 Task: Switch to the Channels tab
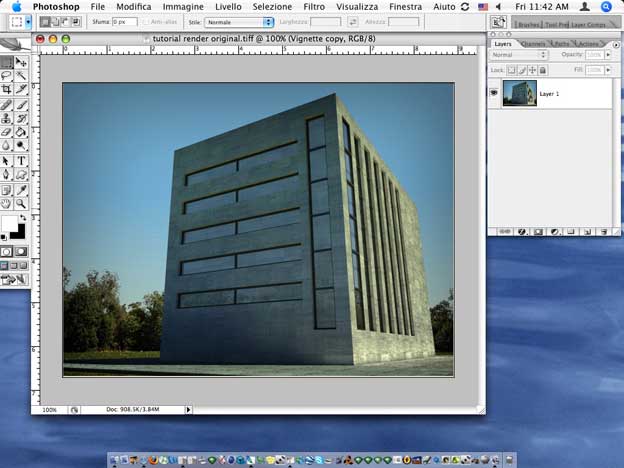pos(534,44)
